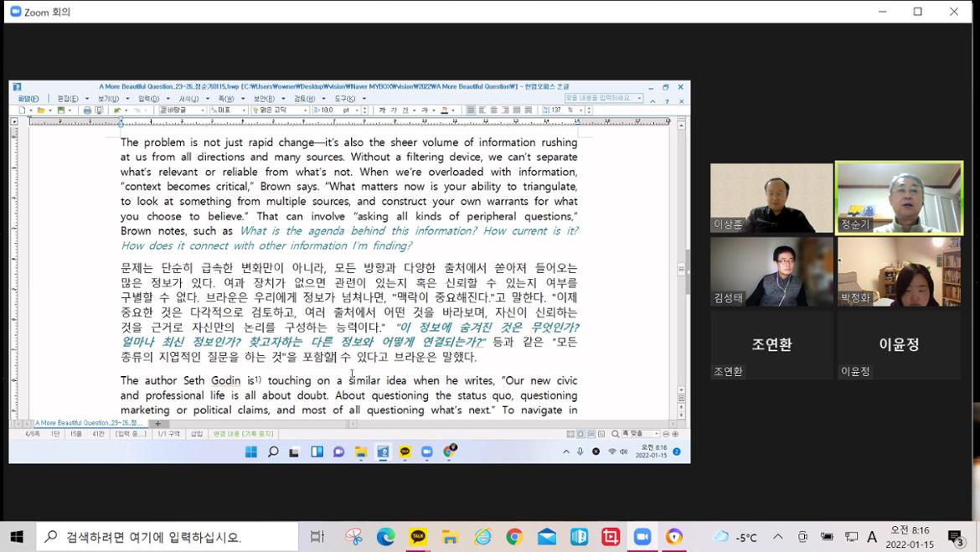The height and width of the screenshot is (552, 980).
Task: Click the Zoom icon in the Windows taskbar
Action: (642, 537)
